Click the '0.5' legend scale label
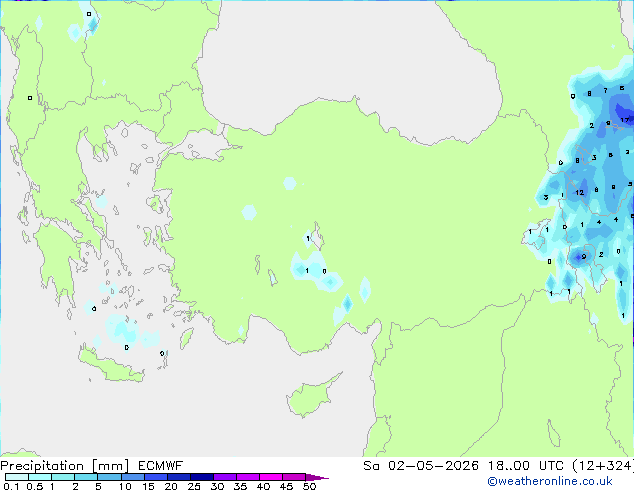 (x=34, y=486)
